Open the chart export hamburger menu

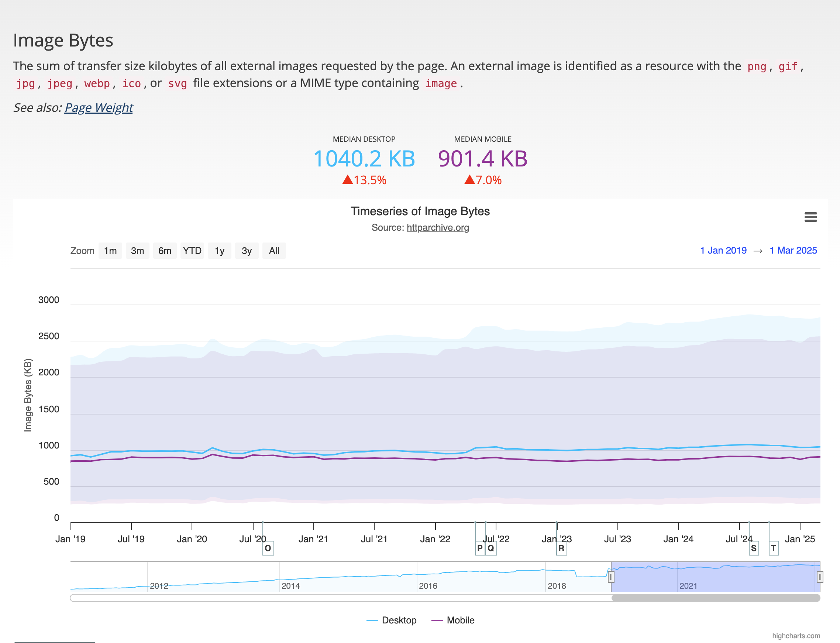click(811, 217)
